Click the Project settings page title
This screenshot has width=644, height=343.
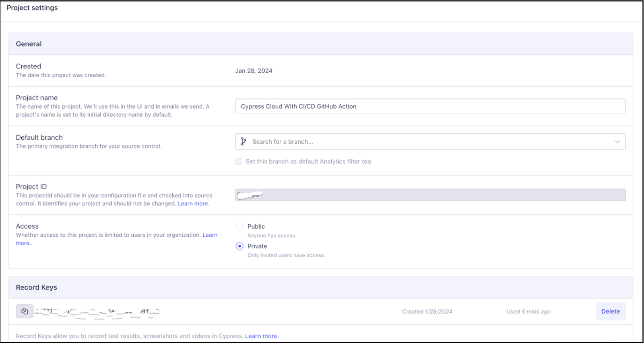pyautogui.click(x=32, y=8)
